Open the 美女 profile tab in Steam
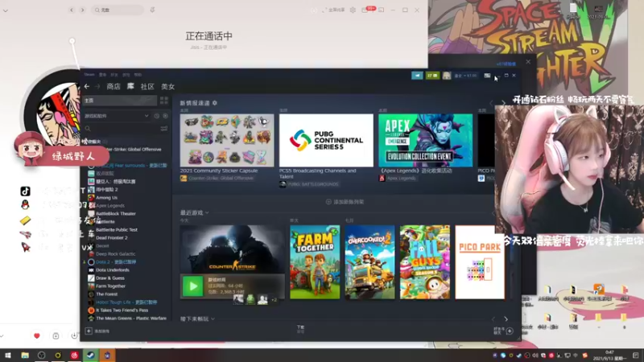Viewport: 644px width, 362px height. click(x=168, y=87)
